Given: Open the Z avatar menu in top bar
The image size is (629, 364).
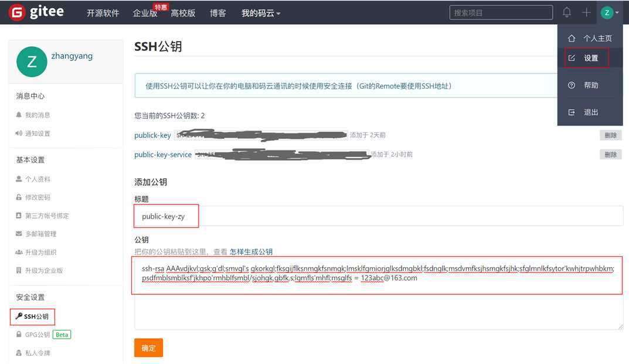Looking at the screenshot, I should (609, 13).
